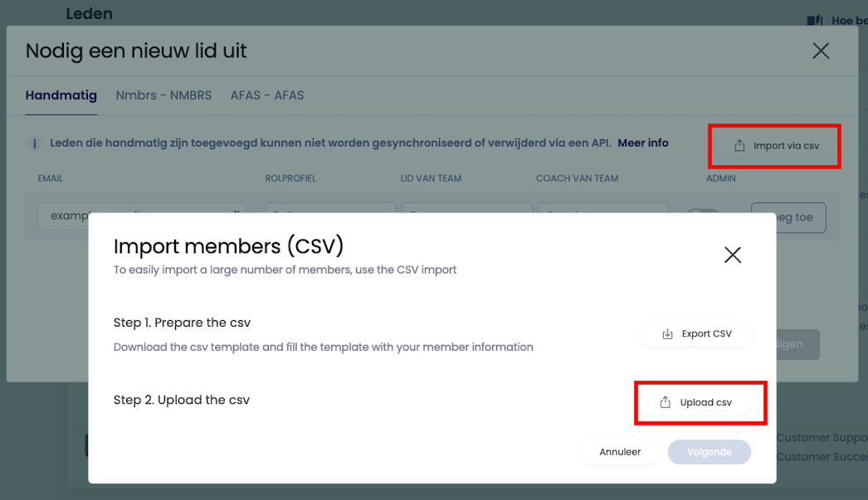Toggle the Admin switch
This screenshot has height=500, width=868.
coord(704,210)
